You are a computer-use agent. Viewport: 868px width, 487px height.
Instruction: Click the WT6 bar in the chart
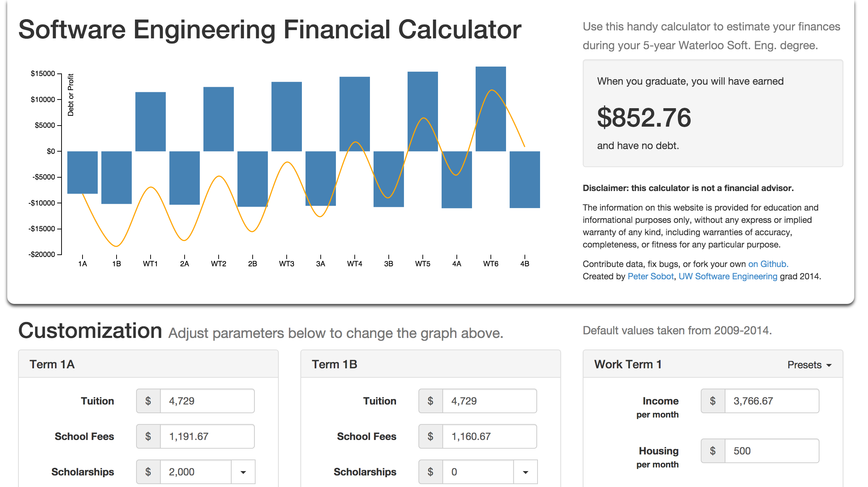pyautogui.click(x=491, y=109)
